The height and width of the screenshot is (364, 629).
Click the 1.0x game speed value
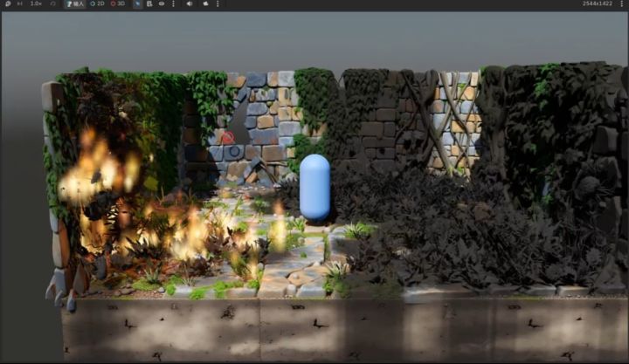coord(36,3)
